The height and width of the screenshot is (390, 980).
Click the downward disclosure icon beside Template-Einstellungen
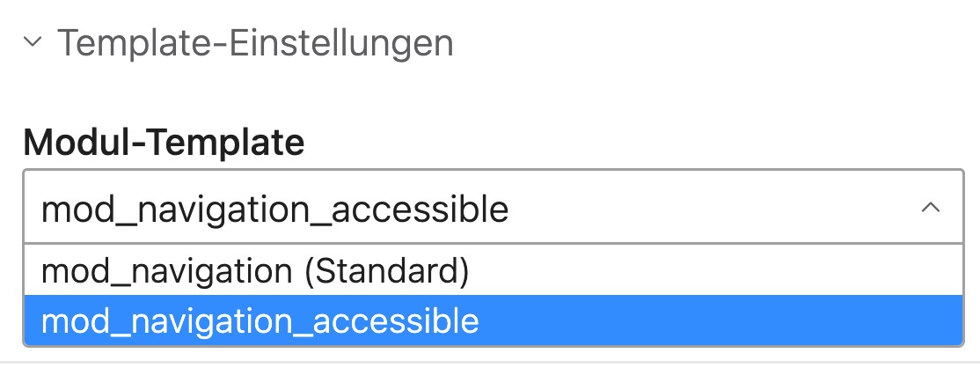(33, 41)
